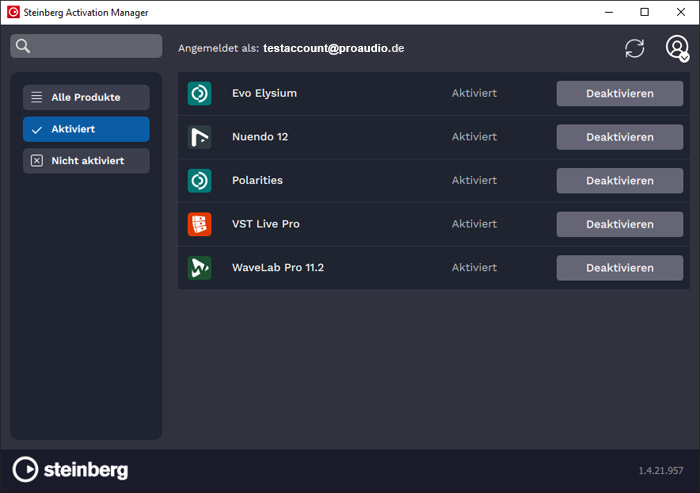Viewport: 700px width, 493px height.
Task: Select the Alle Produkte filter
Action: tap(86, 97)
